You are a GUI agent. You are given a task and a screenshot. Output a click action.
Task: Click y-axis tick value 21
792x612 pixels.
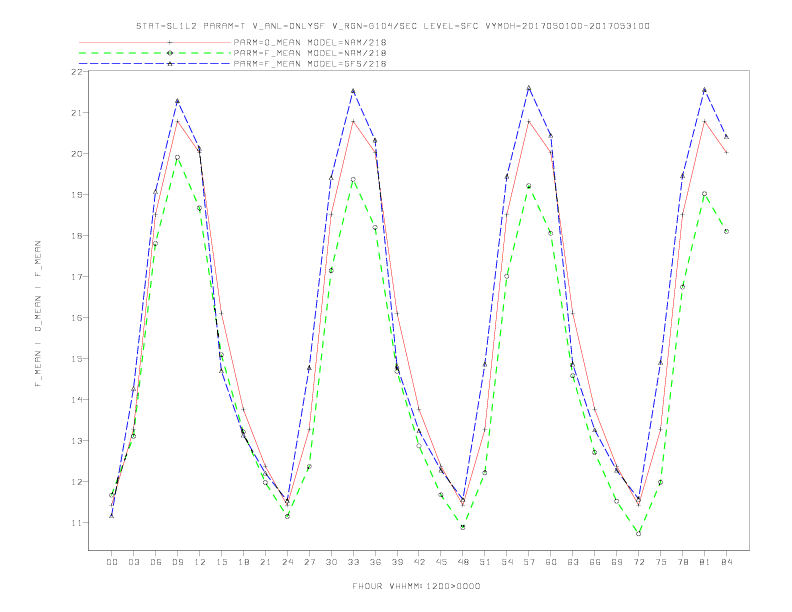(x=77, y=113)
